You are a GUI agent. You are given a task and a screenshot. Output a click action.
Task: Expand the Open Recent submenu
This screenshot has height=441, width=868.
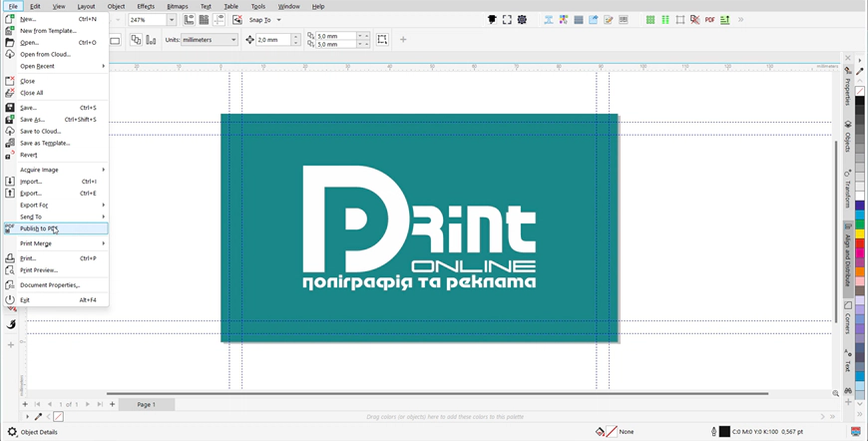coord(56,66)
